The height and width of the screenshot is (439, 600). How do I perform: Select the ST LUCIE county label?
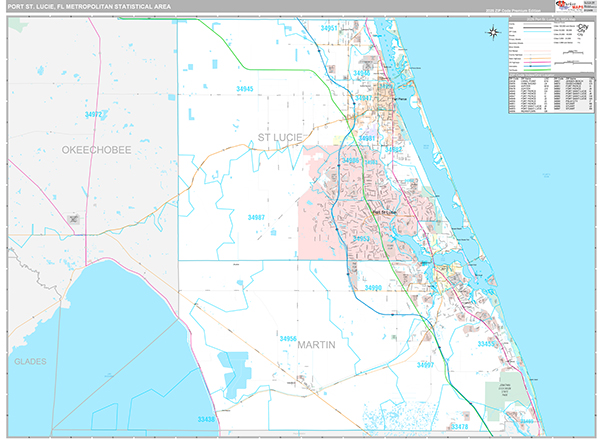coord(278,138)
